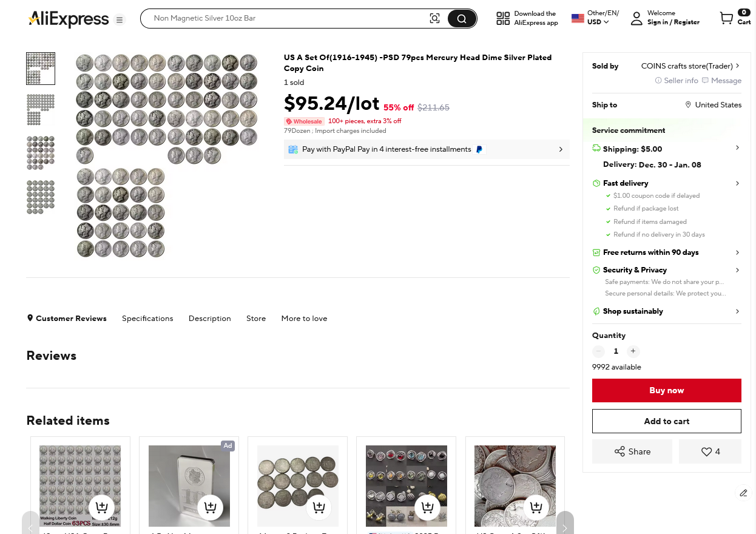Open the 63PCS Walking Liberty related item image
Screen dimensions: 756x534
click(x=80, y=486)
